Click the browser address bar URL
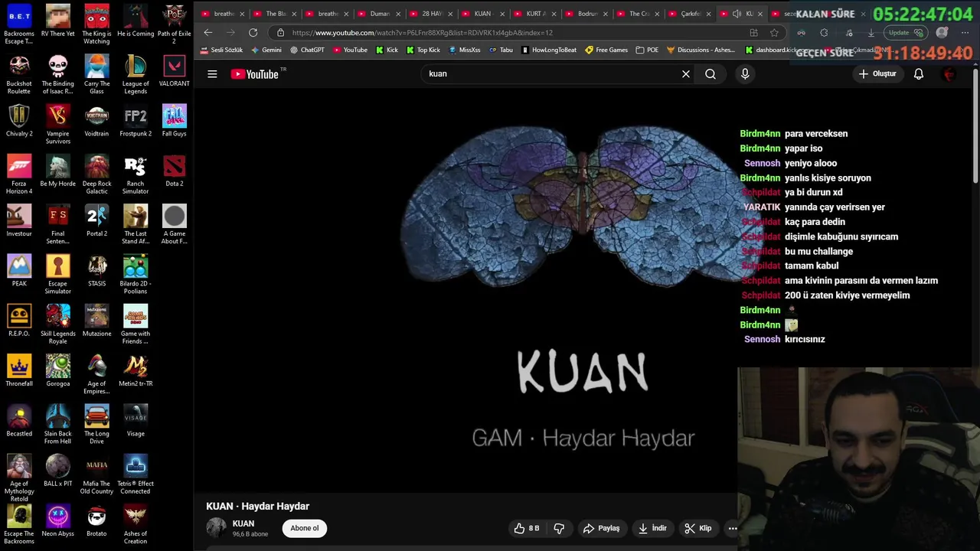980x551 pixels. click(422, 32)
